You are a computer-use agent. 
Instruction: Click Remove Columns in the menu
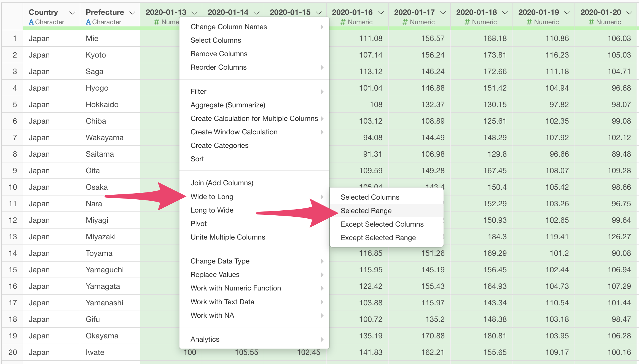pos(219,54)
